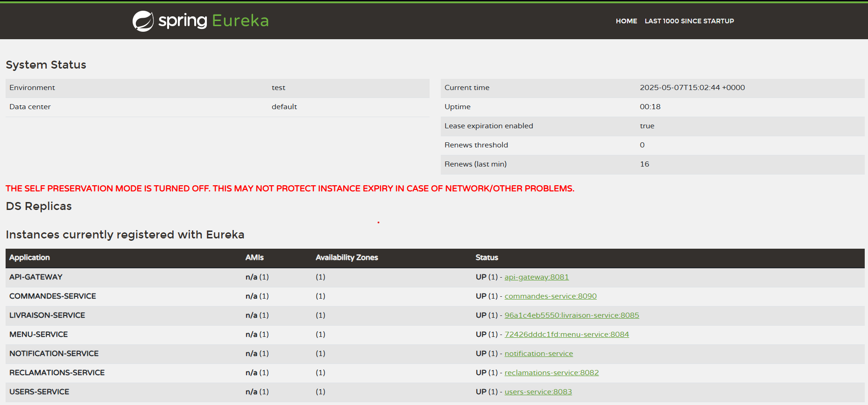Click the Application column header
The image size is (868, 405).
[x=29, y=258]
